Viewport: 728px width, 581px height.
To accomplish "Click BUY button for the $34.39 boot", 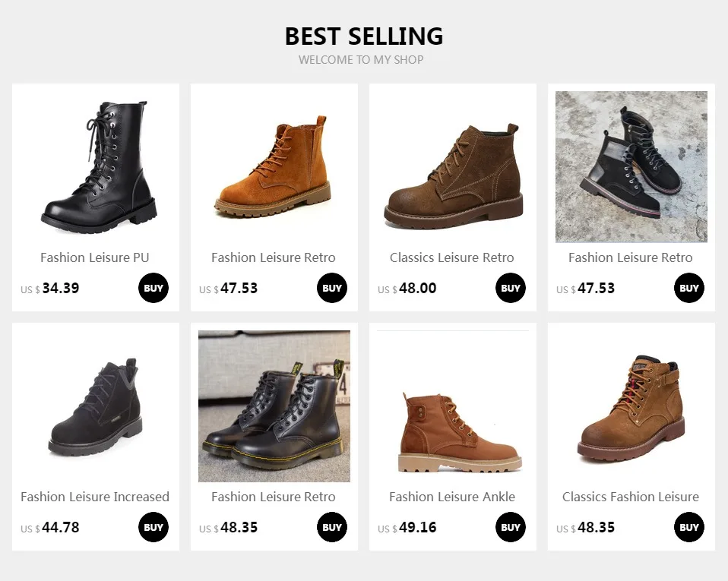I will (x=154, y=288).
